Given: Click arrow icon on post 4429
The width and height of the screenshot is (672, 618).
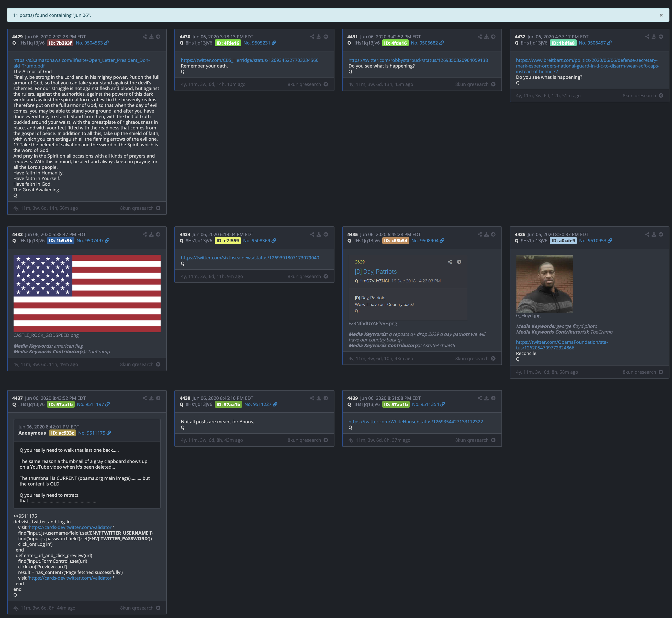Looking at the screenshot, I should point(158,37).
